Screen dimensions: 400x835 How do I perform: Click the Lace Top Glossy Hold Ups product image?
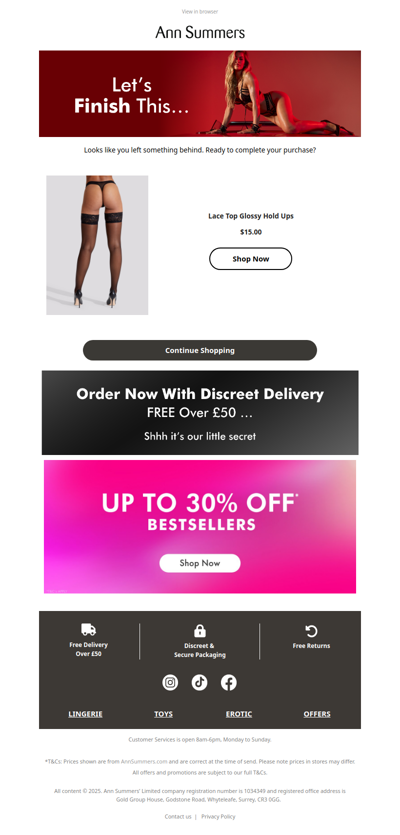coord(97,245)
